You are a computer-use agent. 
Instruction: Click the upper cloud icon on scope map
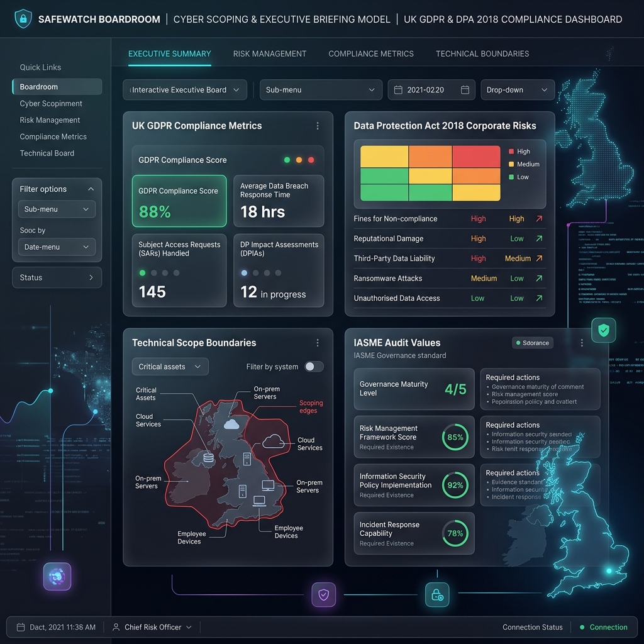click(231, 424)
